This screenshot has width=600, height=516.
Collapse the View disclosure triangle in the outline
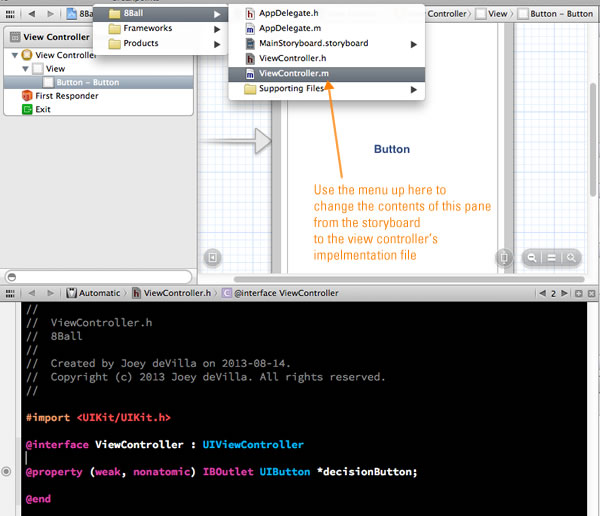(25, 69)
